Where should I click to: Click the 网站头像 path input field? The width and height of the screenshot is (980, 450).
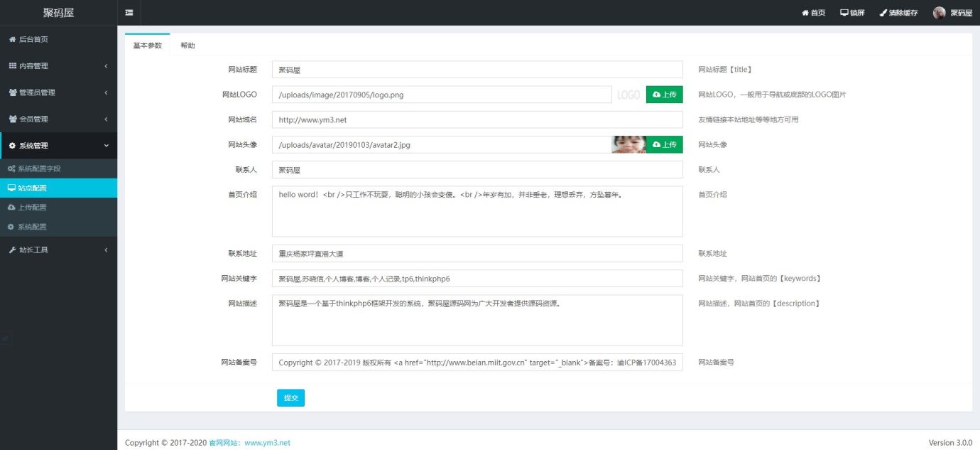point(442,144)
